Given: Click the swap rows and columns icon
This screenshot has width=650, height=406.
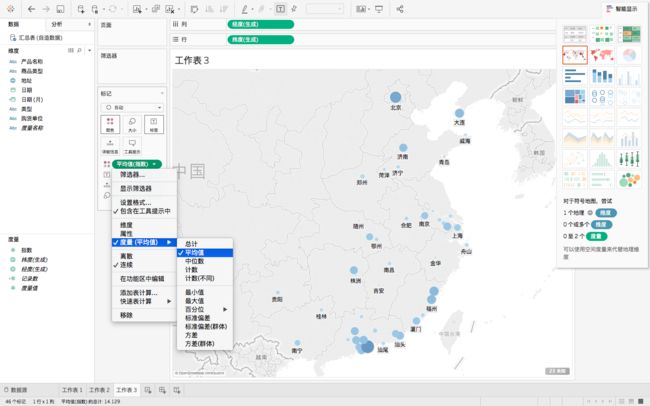Looking at the screenshot, I should point(194,9).
